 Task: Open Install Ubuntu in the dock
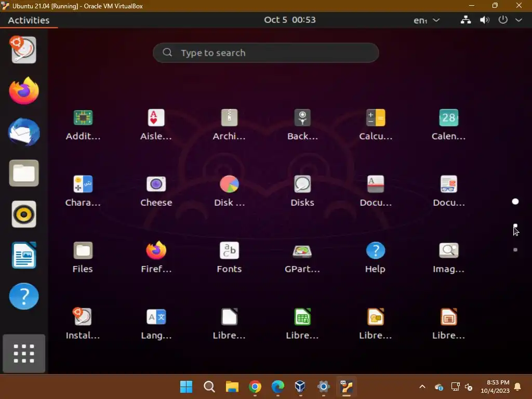tap(24, 50)
